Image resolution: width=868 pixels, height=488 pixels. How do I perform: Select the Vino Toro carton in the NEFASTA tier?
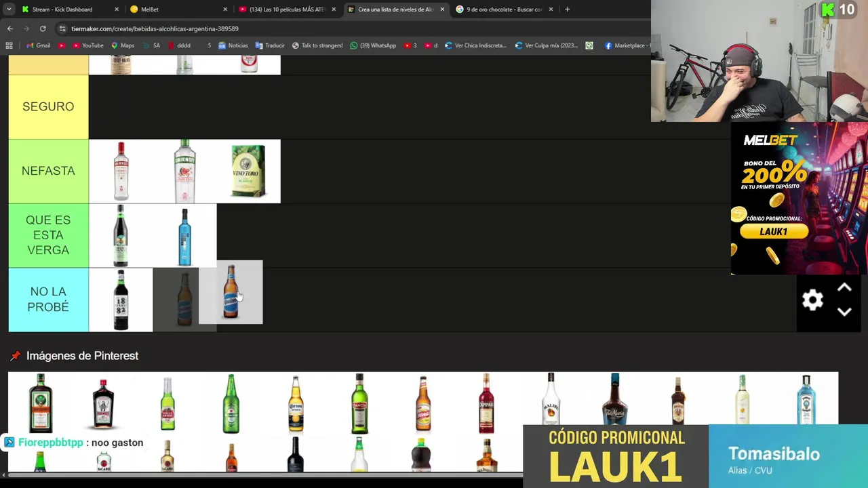248,171
